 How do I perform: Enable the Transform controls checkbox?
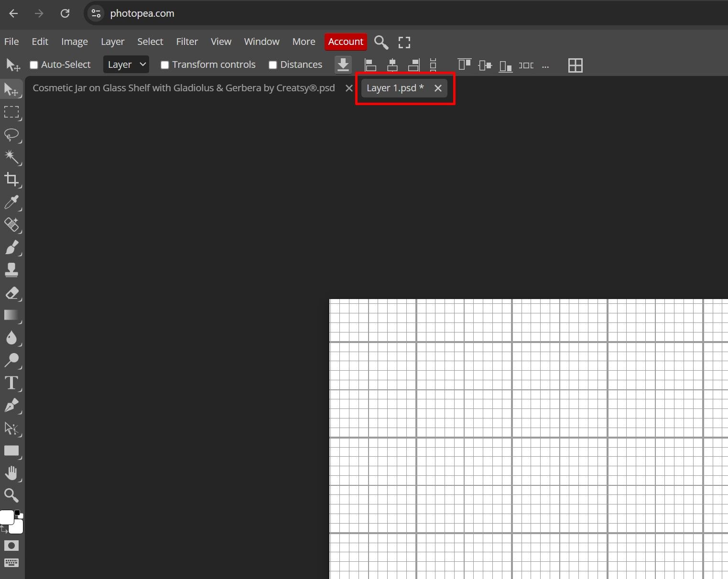coord(165,65)
